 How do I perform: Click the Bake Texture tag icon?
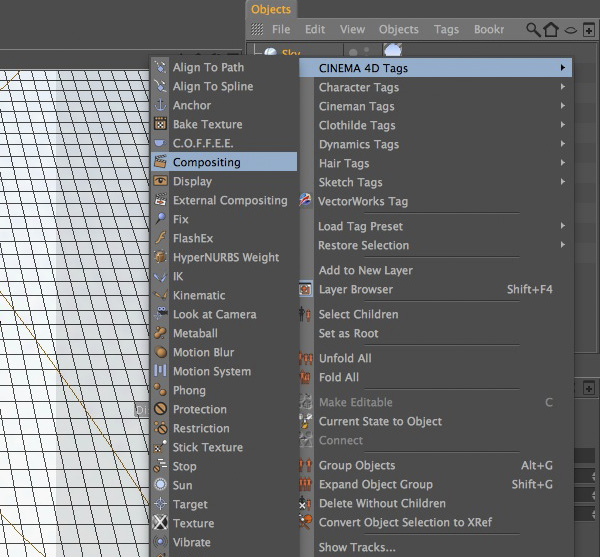pyautogui.click(x=160, y=124)
